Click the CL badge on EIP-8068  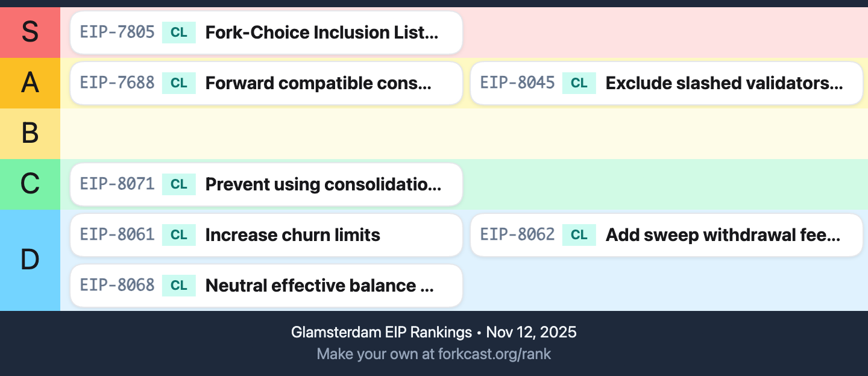179,286
